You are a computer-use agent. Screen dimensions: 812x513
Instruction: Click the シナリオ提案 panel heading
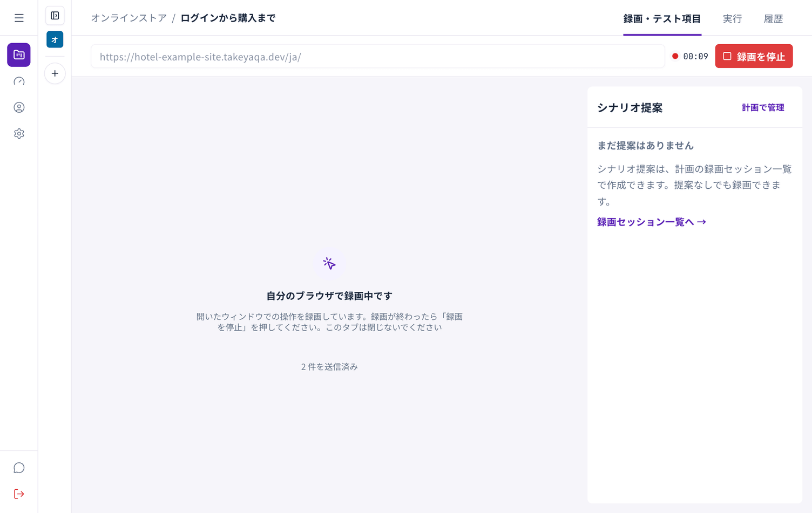coord(630,108)
